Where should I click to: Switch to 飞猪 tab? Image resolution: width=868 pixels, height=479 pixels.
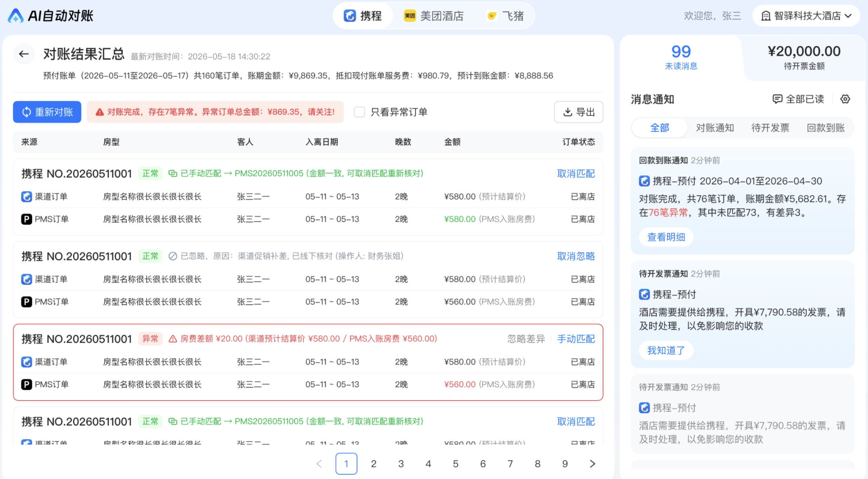(505, 16)
